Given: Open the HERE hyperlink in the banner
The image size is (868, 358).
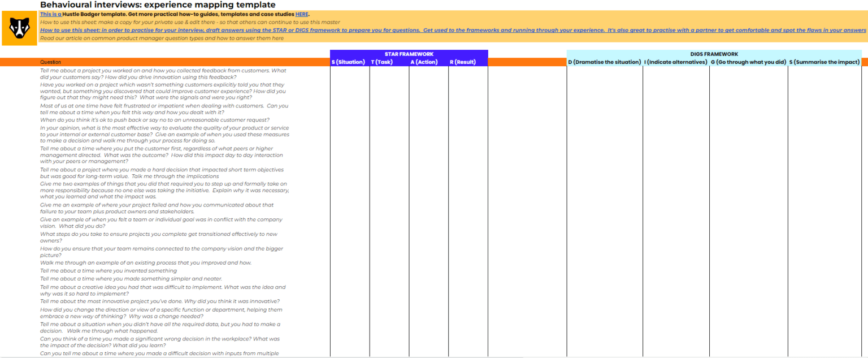Looking at the screenshot, I should tap(302, 14).
